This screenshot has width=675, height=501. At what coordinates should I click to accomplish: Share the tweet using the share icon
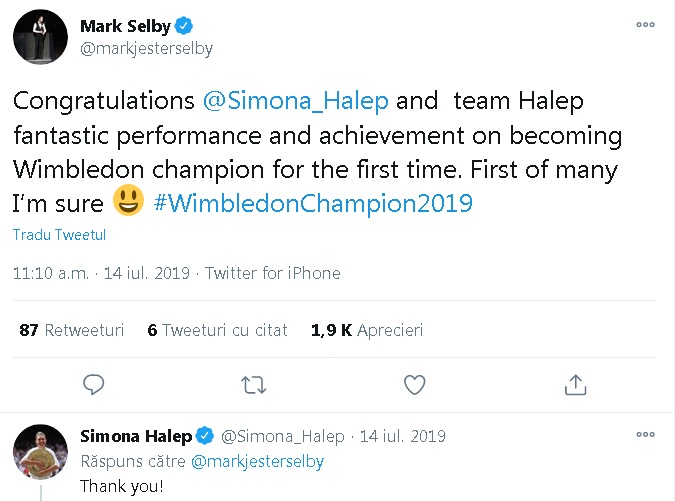pos(575,384)
